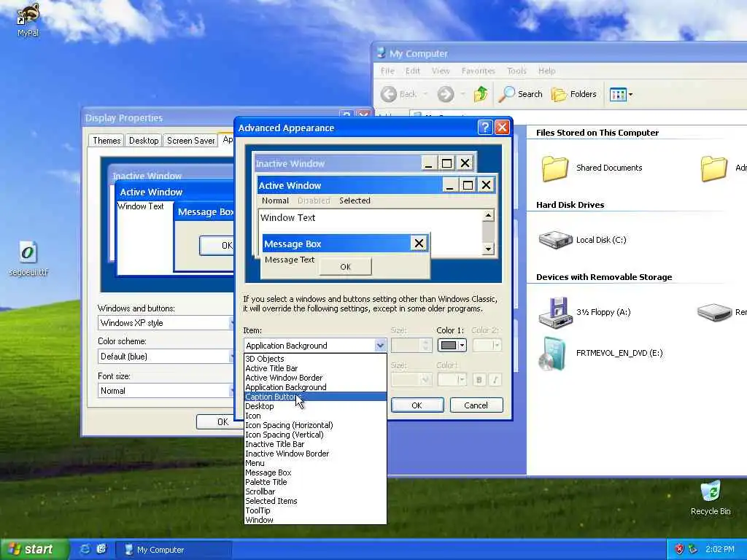The image size is (747, 560).
Task: Open Windows and buttons style combo box
Action: [x=166, y=323]
